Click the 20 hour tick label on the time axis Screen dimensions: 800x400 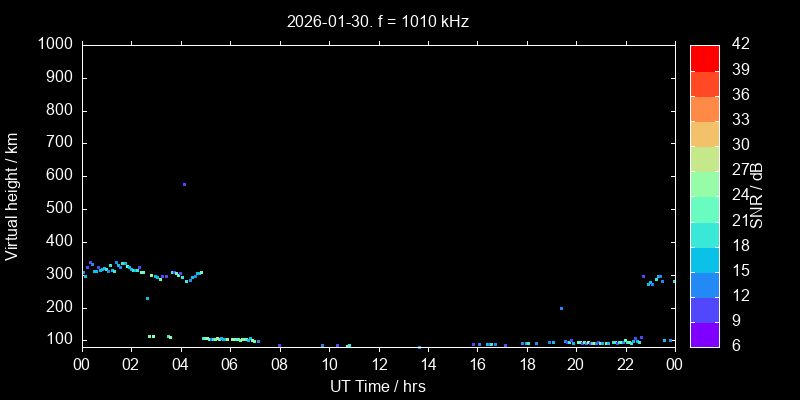(x=576, y=364)
